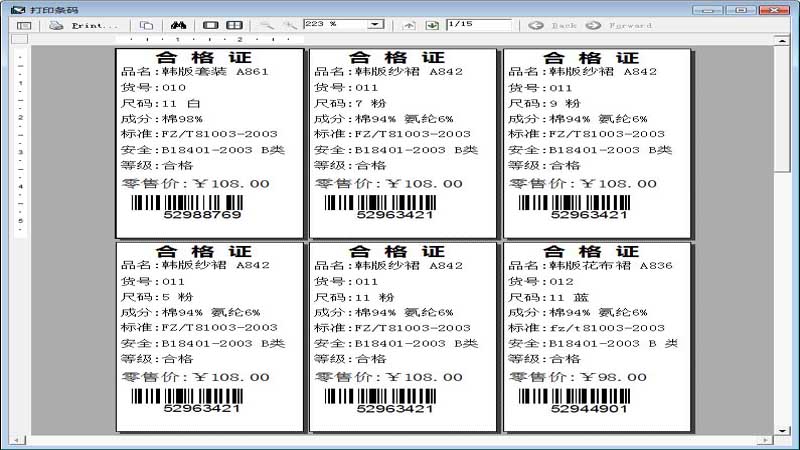Maximize the 打印条码 window

741,10
